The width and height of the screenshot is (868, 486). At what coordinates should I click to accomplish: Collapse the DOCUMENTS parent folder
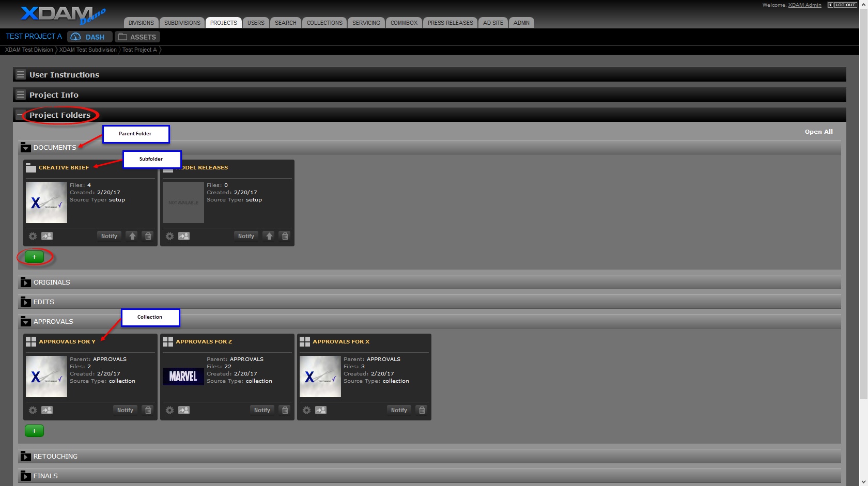(25, 148)
